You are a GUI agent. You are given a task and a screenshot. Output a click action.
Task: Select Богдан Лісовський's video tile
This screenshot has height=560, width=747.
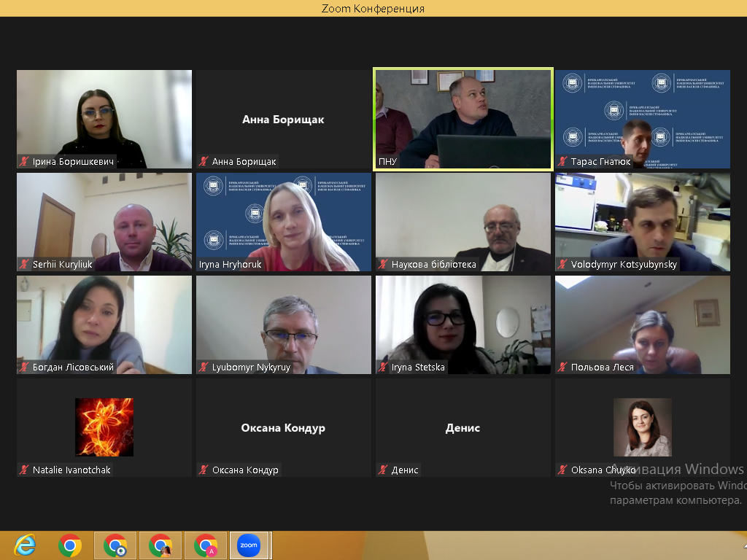[x=104, y=324]
